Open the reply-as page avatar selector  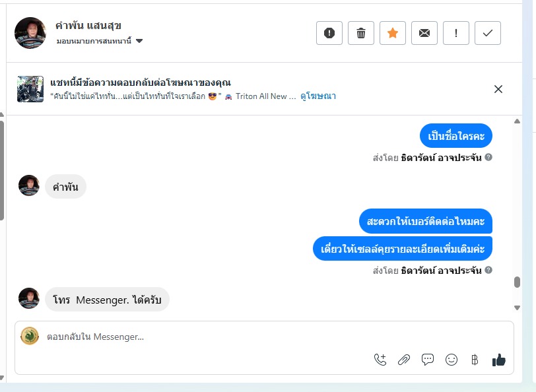[30, 336]
